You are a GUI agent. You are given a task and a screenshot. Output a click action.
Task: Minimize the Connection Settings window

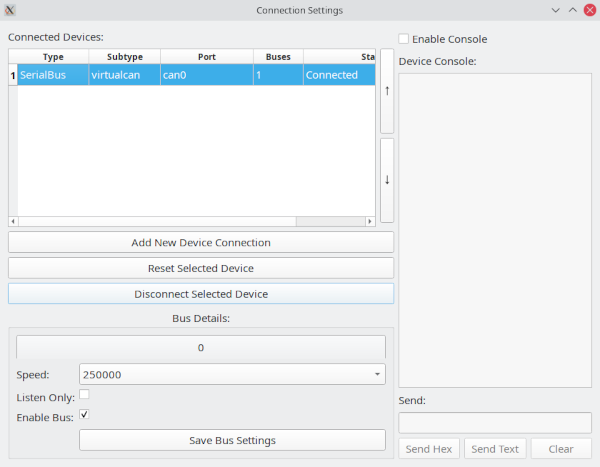coord(555,10)
